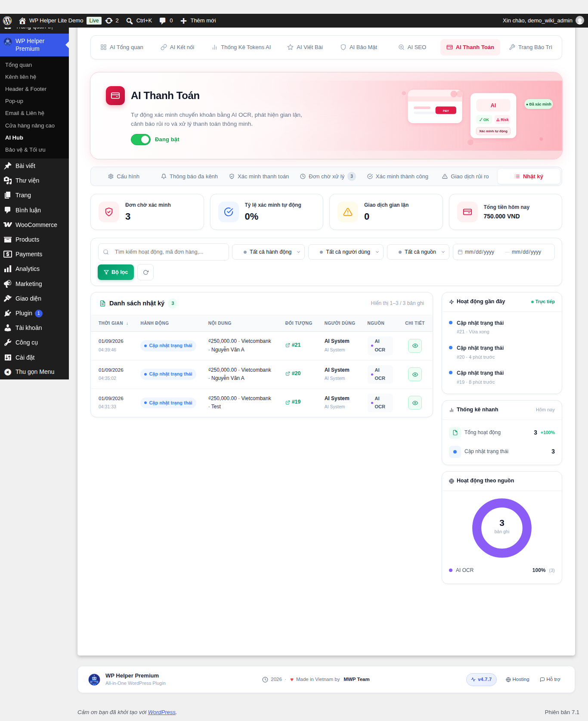Viewport: 588px width, 721px height.
Task: Click the AI OCR purple legend dot
Action: [451, 570]
